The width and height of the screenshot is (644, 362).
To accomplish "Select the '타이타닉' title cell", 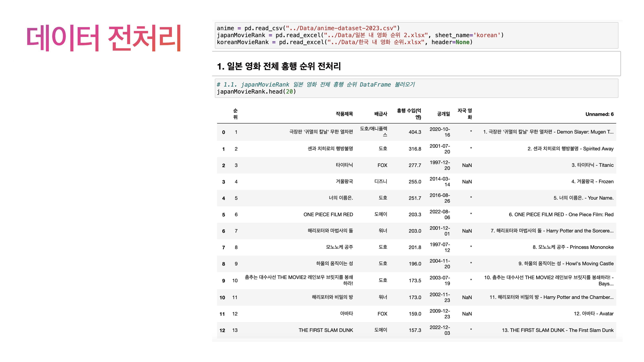I will (344, 165).
